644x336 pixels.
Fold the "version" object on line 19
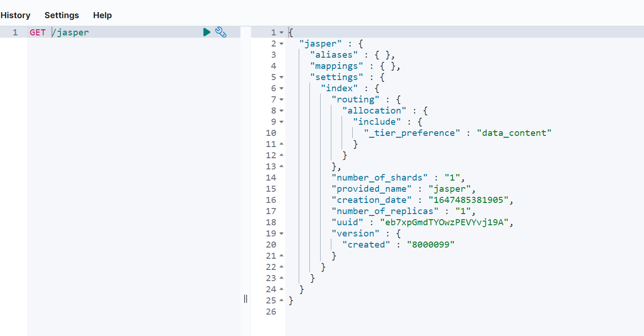click(x=281, y=234)
